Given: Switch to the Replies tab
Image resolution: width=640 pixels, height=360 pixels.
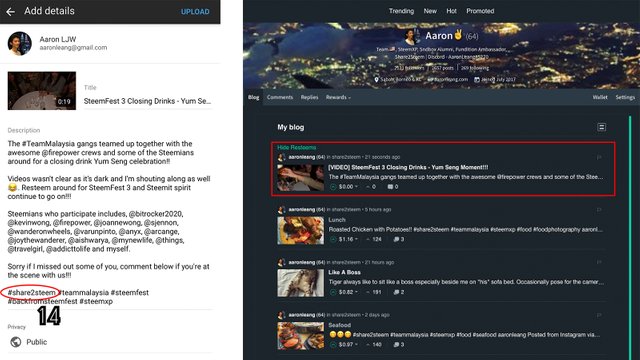Looking at the screenshot, I should [x=309, y=97].
